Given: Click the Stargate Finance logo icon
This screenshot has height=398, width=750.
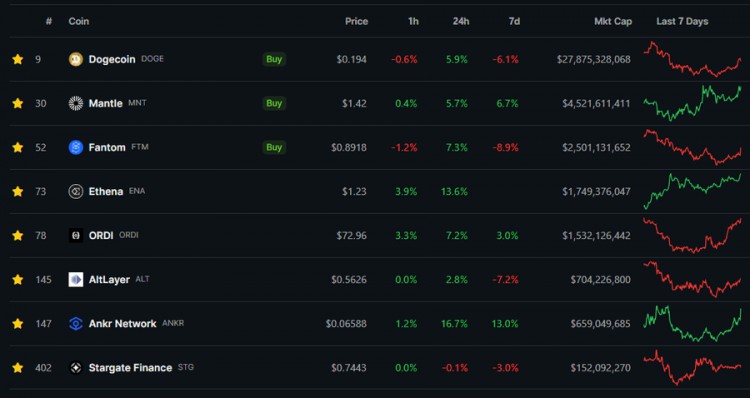Looking at the screenshot, I should click(x=76, y=367).
